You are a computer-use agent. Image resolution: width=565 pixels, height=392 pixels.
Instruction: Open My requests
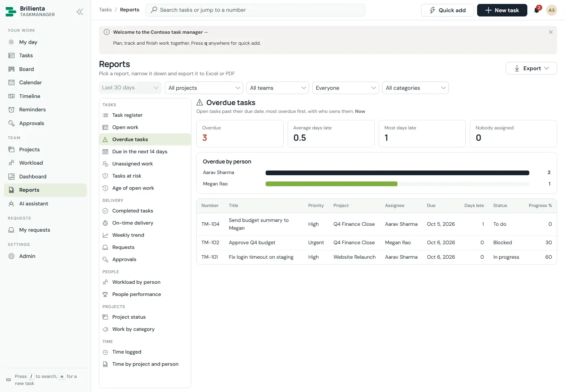click(45, 230)
